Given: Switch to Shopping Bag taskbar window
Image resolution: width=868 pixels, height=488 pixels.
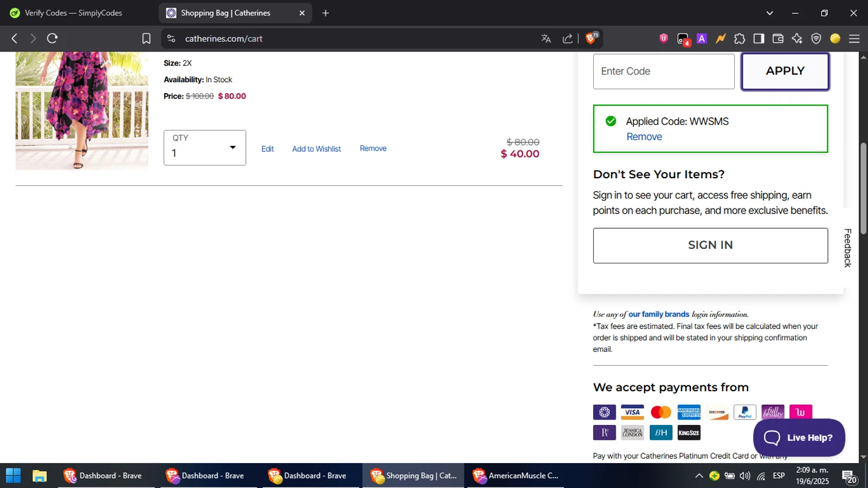Looking at the screenshot, I should tap(413, 476).
